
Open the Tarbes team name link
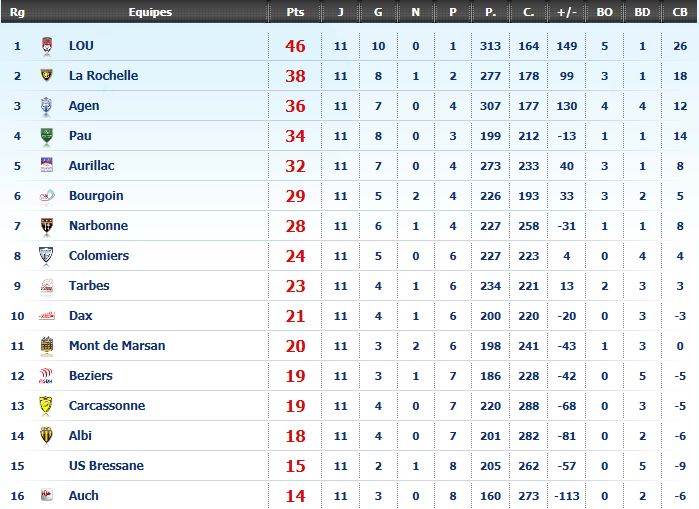(x=89, y=285)
